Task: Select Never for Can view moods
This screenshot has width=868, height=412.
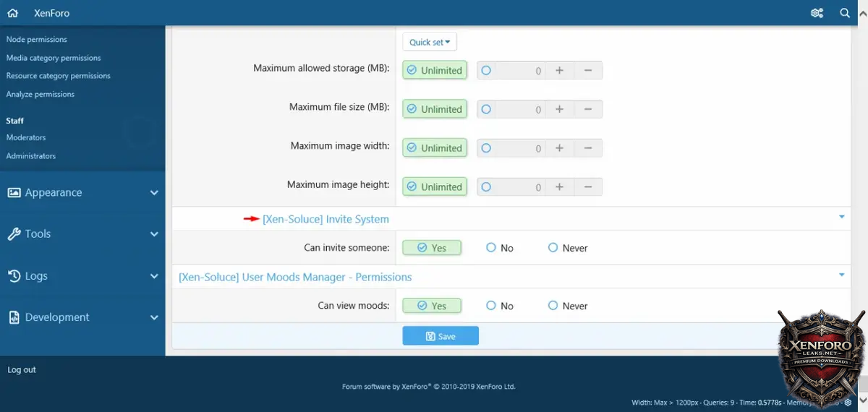Action: click(x=568, y=306)
